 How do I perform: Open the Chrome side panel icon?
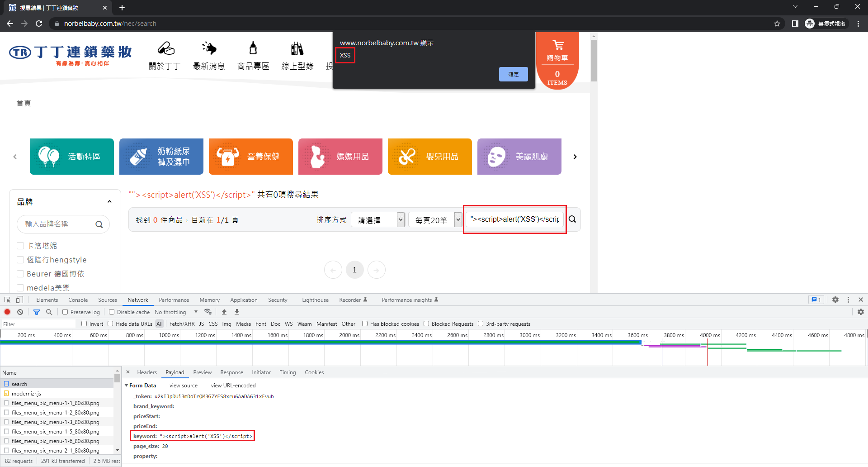[795, 24]
